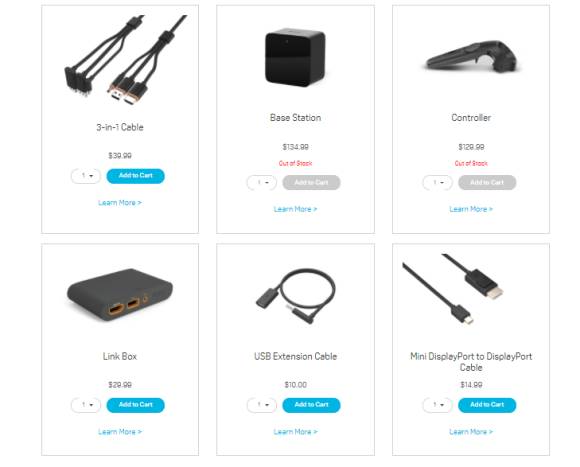Add Mini DisplayPort Cable to cart
This screenshot has height=467, width=580.
point(487,405)
